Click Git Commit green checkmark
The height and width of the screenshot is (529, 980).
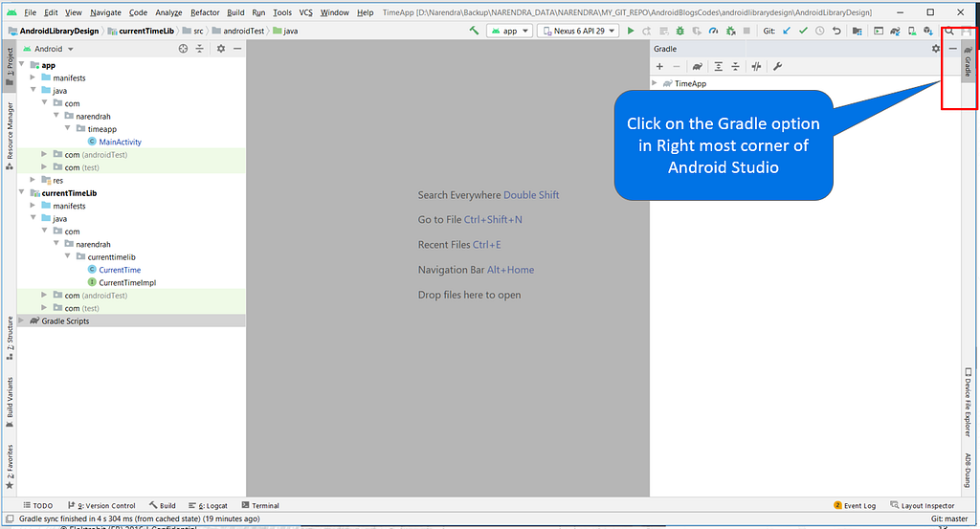point(803,31)
